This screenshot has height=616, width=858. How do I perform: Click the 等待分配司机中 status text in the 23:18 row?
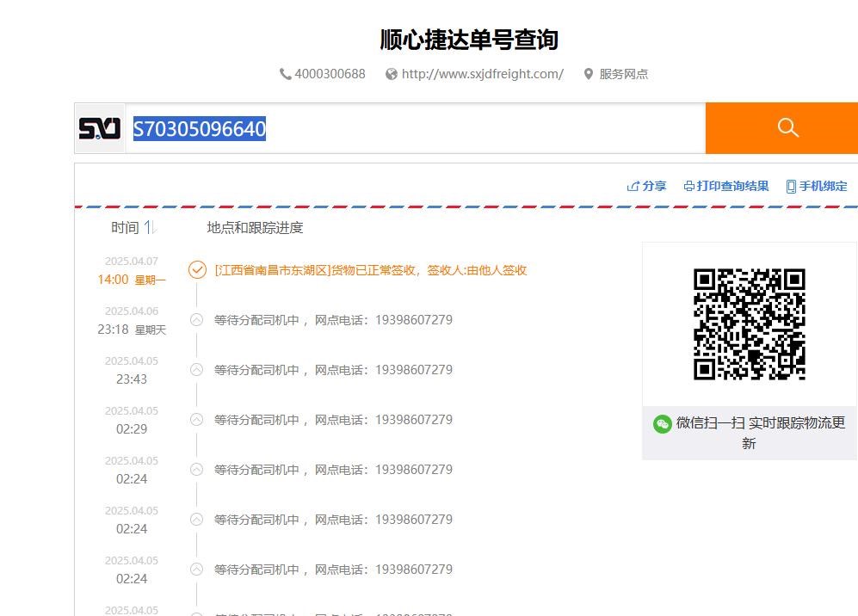[256, 320]
